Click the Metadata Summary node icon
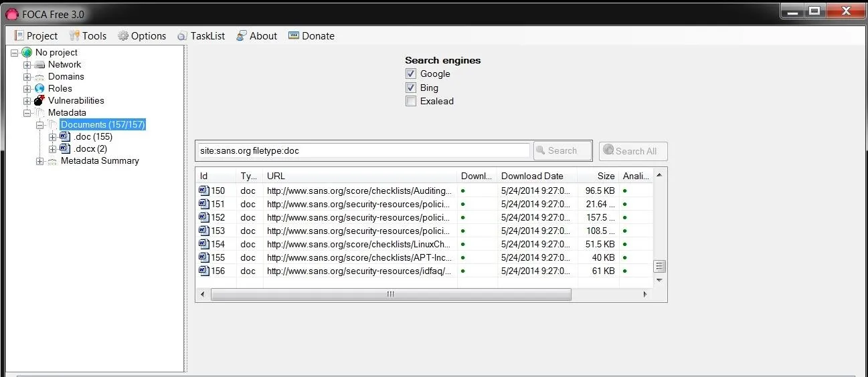This screenshot has width=868, height=377. click(x=52, y=161)
